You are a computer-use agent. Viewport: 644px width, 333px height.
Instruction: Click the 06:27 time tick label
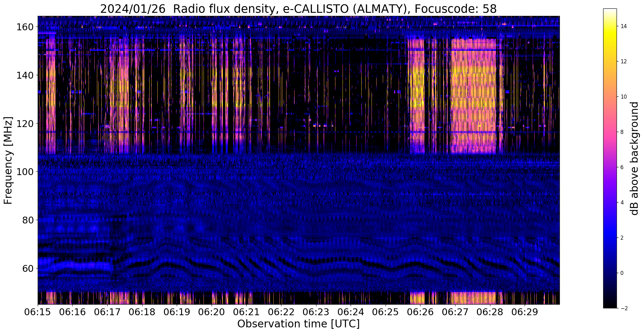pos(455,312)
